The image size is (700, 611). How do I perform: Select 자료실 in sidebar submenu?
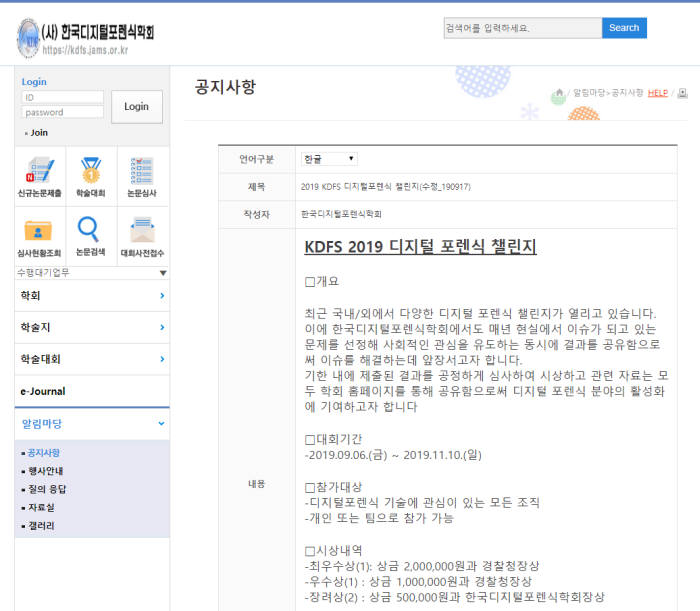42,507
